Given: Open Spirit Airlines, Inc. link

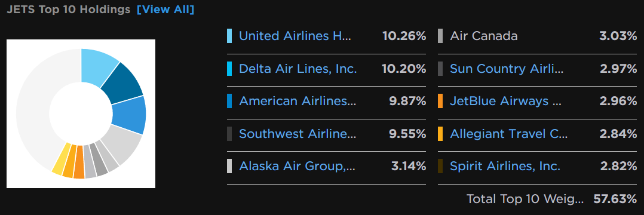Looking at the screenshot, I should tap(505, 166).
